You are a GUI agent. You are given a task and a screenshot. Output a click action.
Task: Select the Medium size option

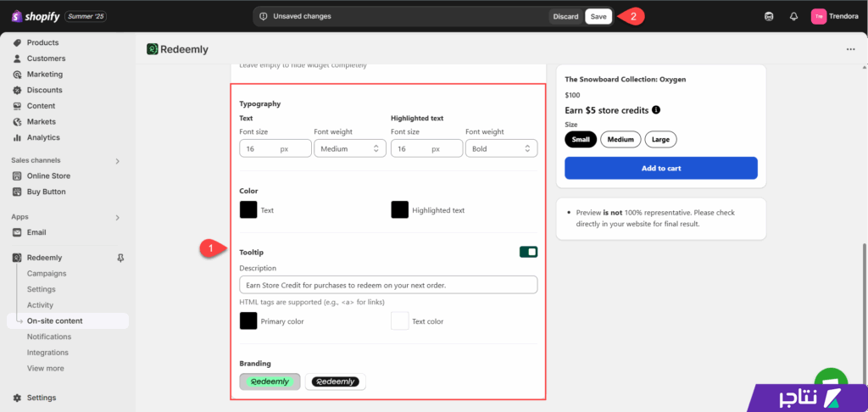click(620, 140)
